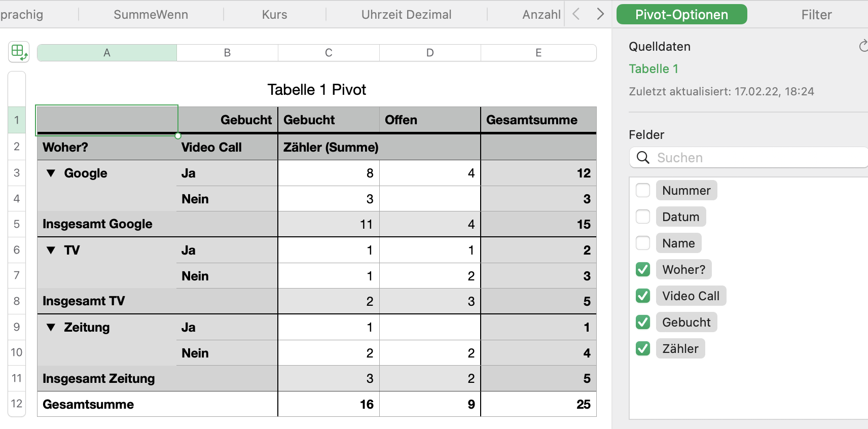Uncheck the Woher? field checkbox
The width and height of the screenshot is (868, 429).
643,270
